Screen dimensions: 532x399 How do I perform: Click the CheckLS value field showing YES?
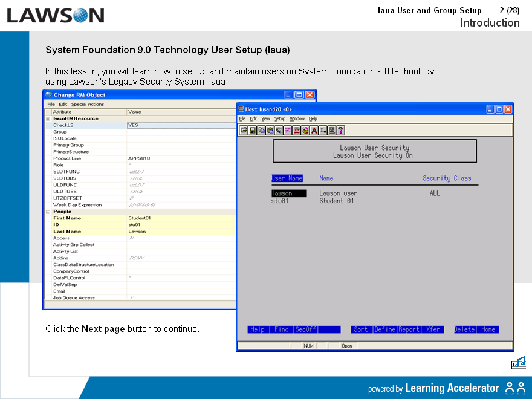[x=181, y=125]
